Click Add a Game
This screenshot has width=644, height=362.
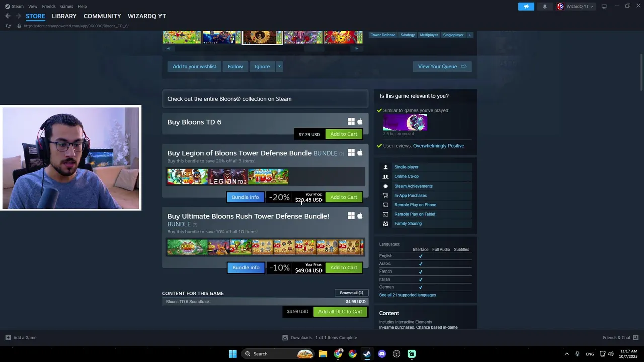pos(21,338)
